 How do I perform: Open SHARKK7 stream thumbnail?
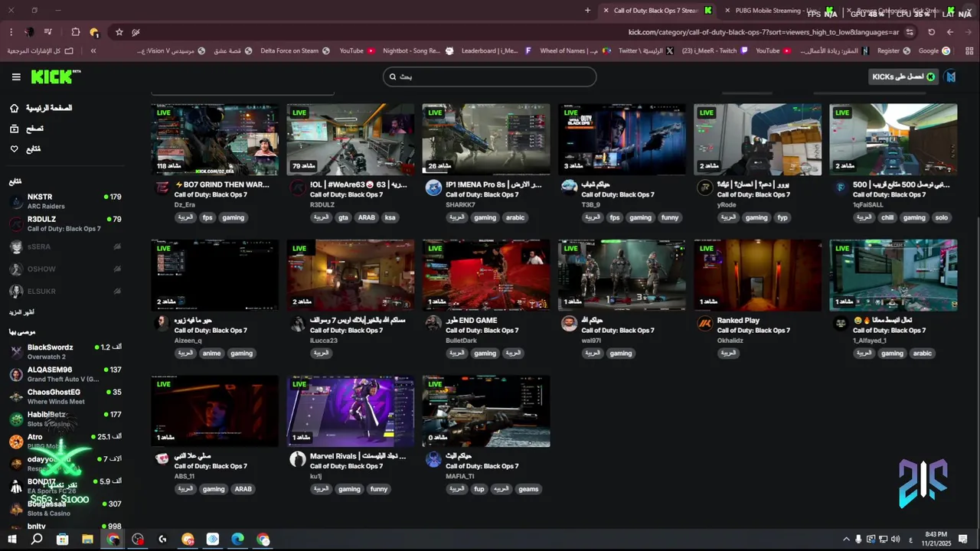[x=486, y=139]
